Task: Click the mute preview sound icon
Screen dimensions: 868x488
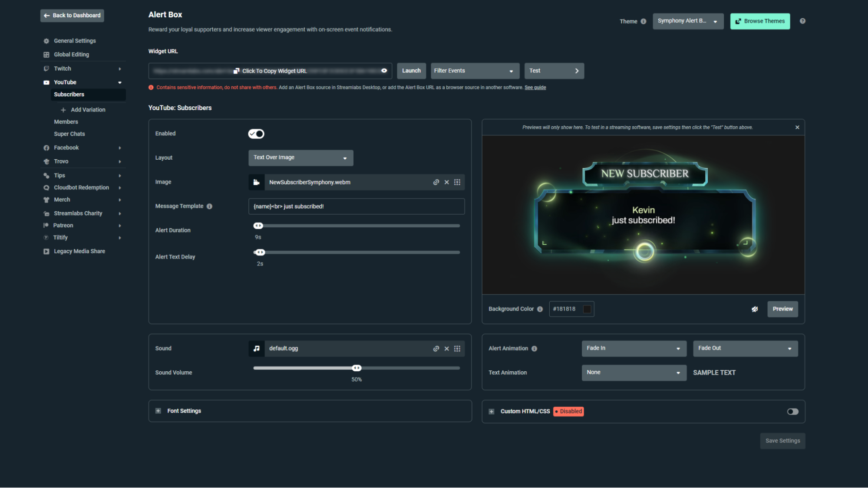Action: (x=755, y=309)
